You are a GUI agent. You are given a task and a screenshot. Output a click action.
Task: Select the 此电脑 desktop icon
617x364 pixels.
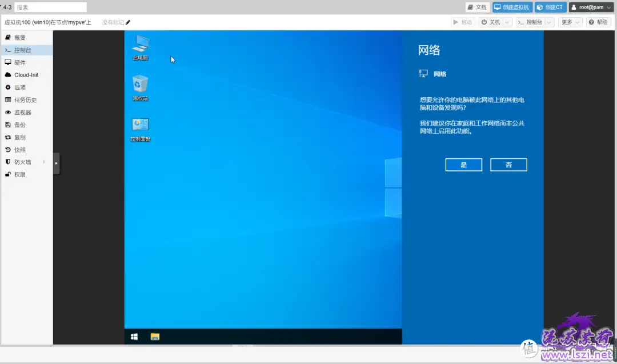(141, 47)
